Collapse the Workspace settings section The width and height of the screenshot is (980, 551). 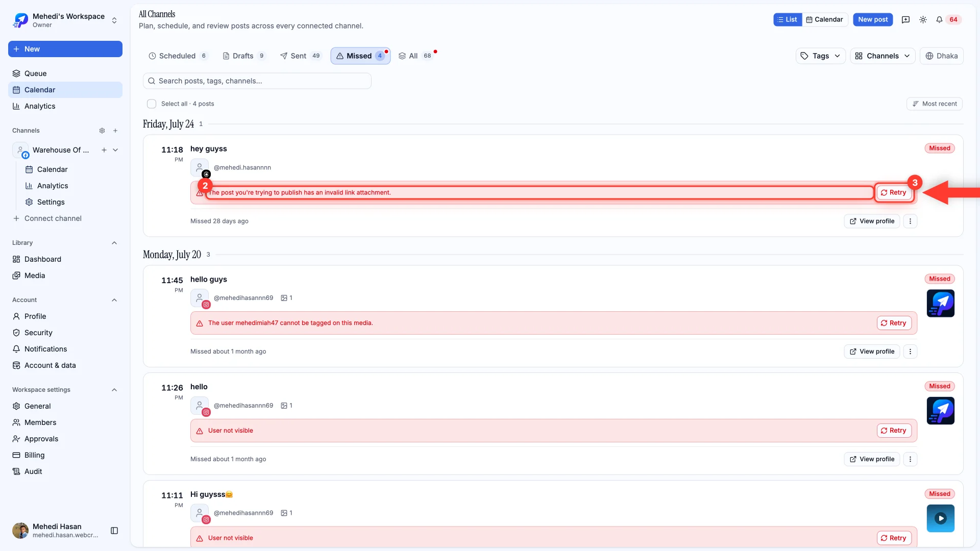pos(114,390)
